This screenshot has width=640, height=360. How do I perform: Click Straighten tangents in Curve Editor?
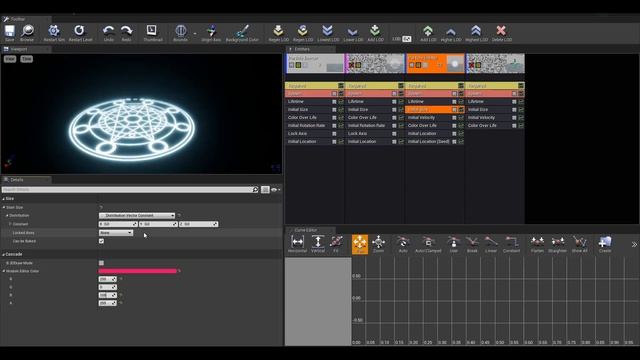558,244
